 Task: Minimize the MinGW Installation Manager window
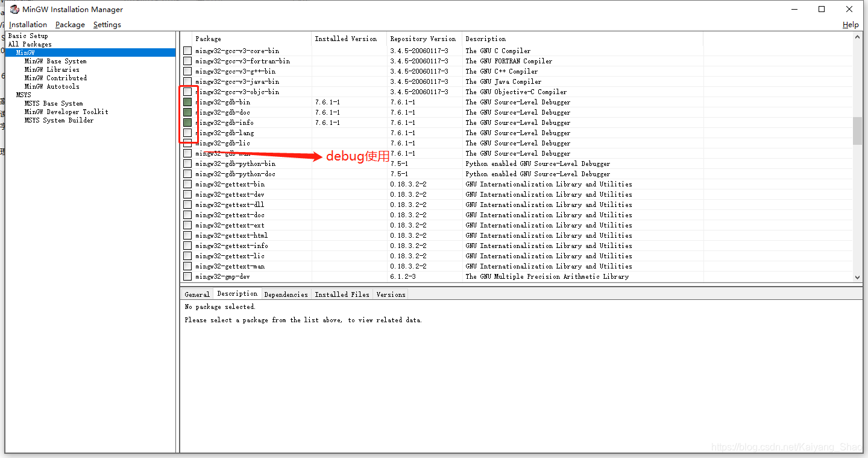click(x=794, y=9)
